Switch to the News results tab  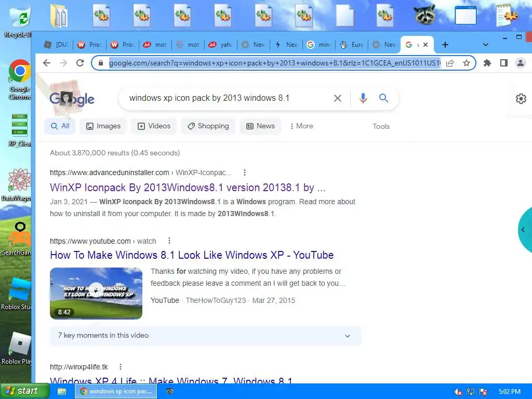260,126
